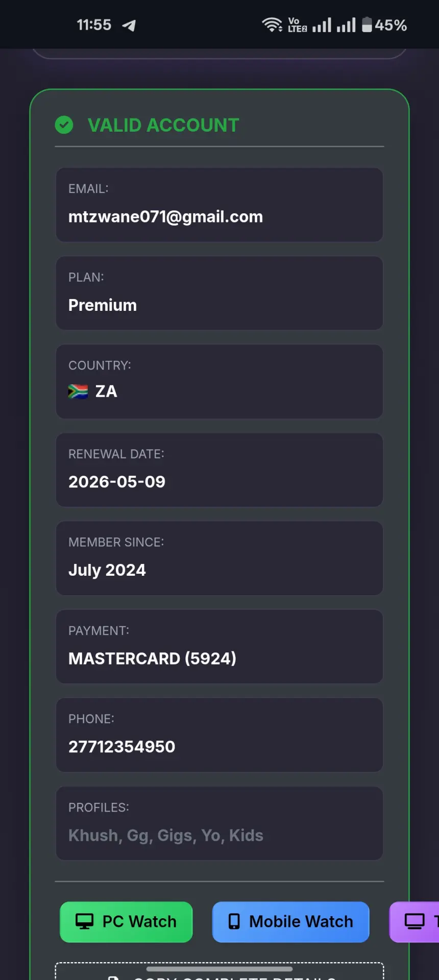The image size is (439, 980).
Task: Click the Renewal Date field
Action: (x=219, y=470)
